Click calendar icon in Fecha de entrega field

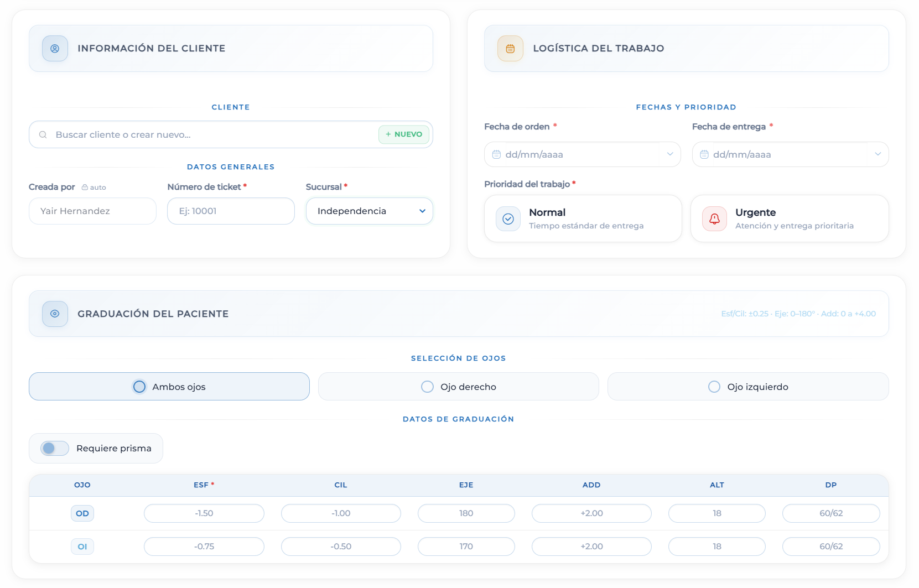click(704, 155)
